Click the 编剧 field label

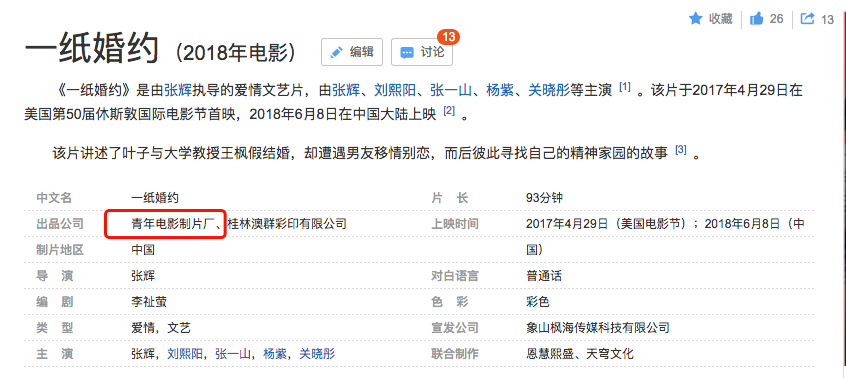[54, 302]
